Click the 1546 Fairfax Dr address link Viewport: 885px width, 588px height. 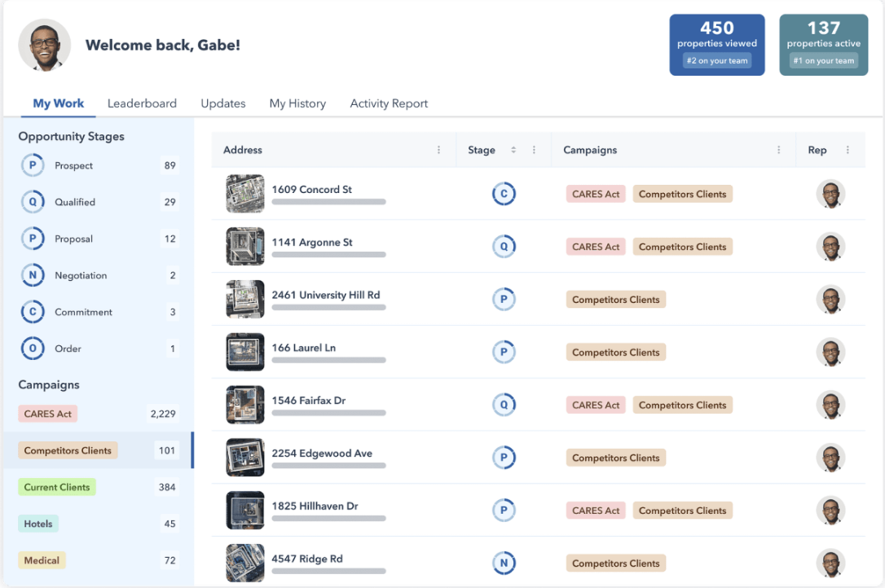click(308, 401)
